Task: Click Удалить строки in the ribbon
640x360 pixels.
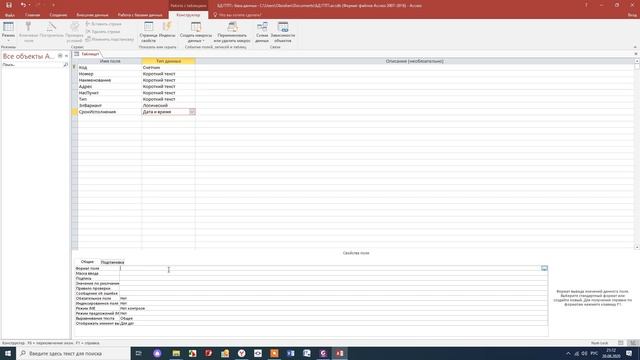Action: tap(103, 31)
